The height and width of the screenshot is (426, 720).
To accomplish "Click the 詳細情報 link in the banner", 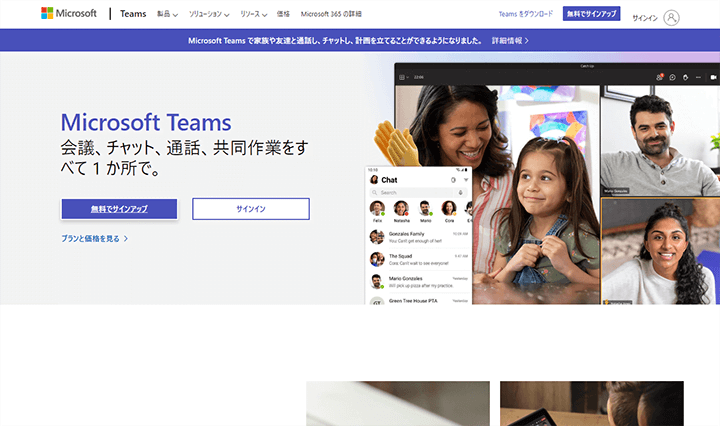I will point(510,41).
